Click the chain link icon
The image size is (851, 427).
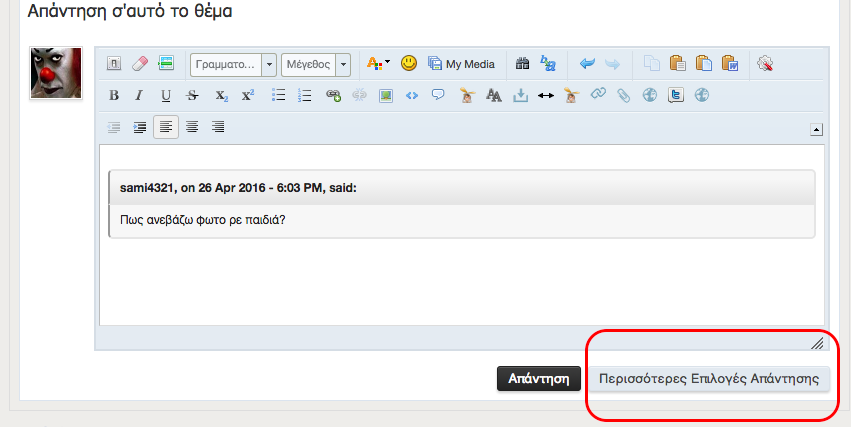(598, 95)
